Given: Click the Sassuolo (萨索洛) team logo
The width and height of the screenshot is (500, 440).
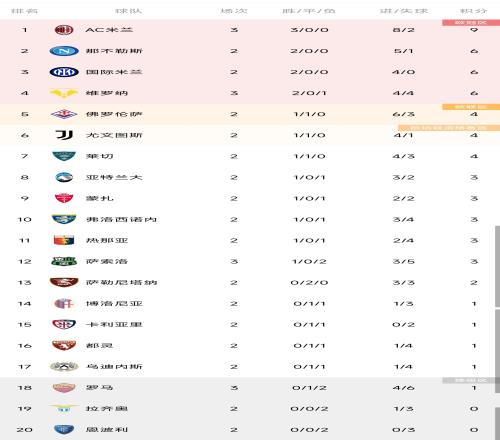Looking at the screenshot, I should pos(64,261).
